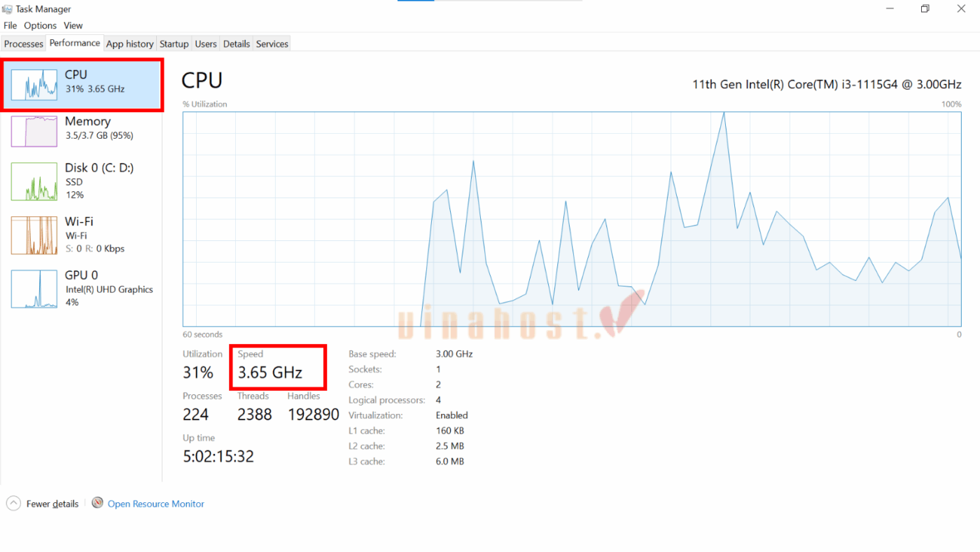Show the Services tab
980x552 pixels.
[272, 44]
